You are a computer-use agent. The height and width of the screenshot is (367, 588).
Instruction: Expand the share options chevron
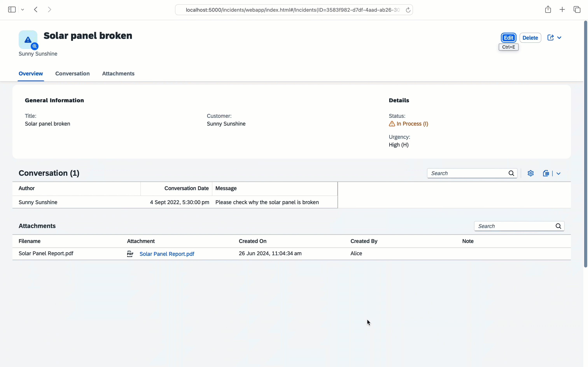coord(559,38)
